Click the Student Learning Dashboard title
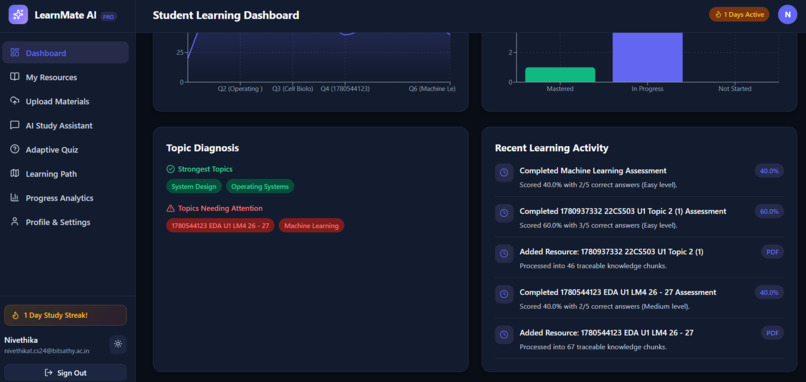The height and width of the screenshot is (382, 806). click(226, 15)
